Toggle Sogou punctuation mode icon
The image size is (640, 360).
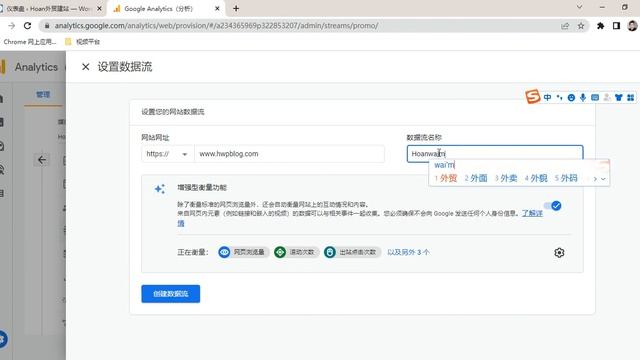[x=559, y=97]
